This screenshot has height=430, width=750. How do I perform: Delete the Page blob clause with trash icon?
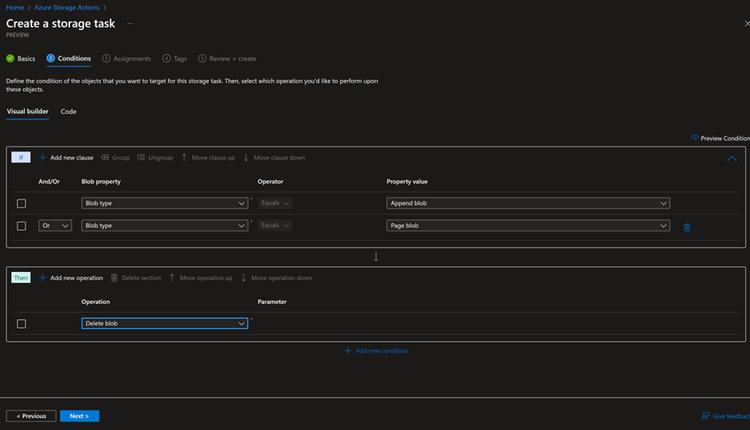coord(686,227)
